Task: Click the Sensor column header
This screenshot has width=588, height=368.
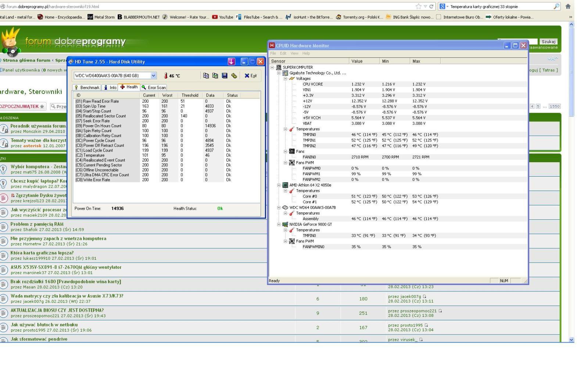Action: point(309,61)
